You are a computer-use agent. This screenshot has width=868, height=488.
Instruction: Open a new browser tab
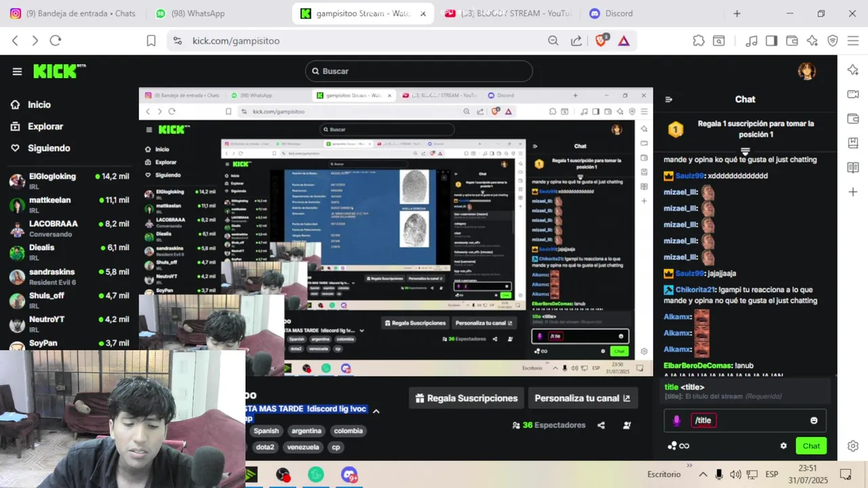[737, 14]
